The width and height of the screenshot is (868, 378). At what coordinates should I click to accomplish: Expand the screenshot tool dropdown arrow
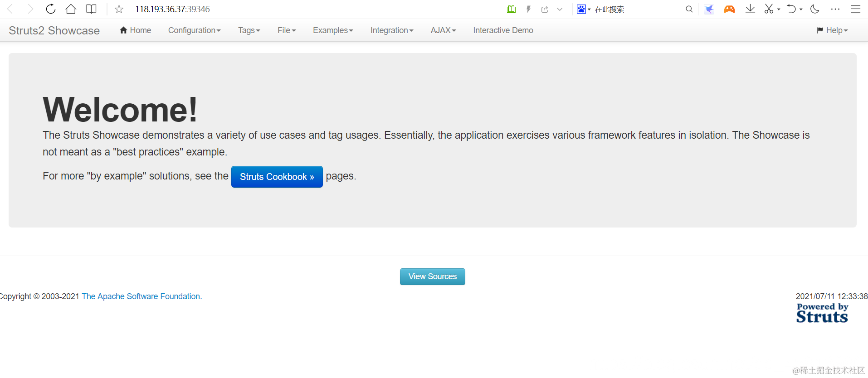point(779,9)
